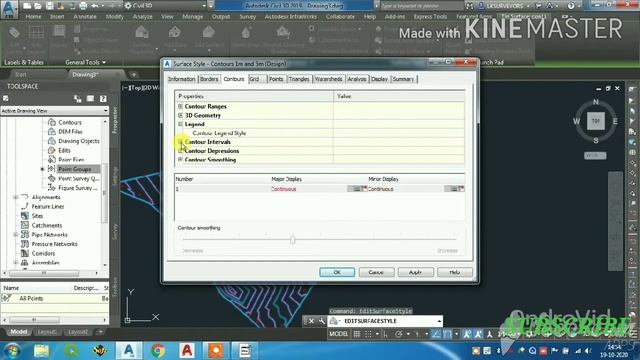Image resolution: width=640 pixels, height=360 pixels.
Task: Open the Minor Display linetype picker button
Action: (454, 189)
